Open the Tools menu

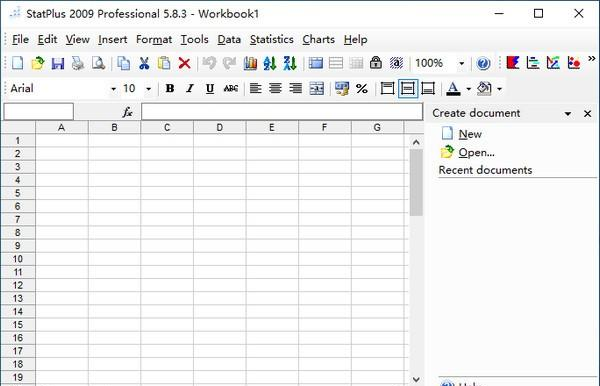[194, 39]
